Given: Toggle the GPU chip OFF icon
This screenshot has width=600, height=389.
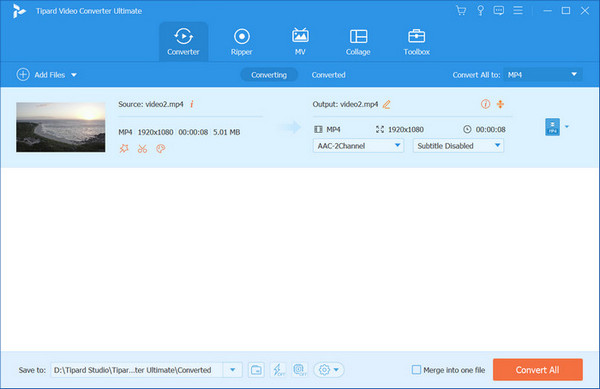Looking at the screenshot, I should (300, 370).
